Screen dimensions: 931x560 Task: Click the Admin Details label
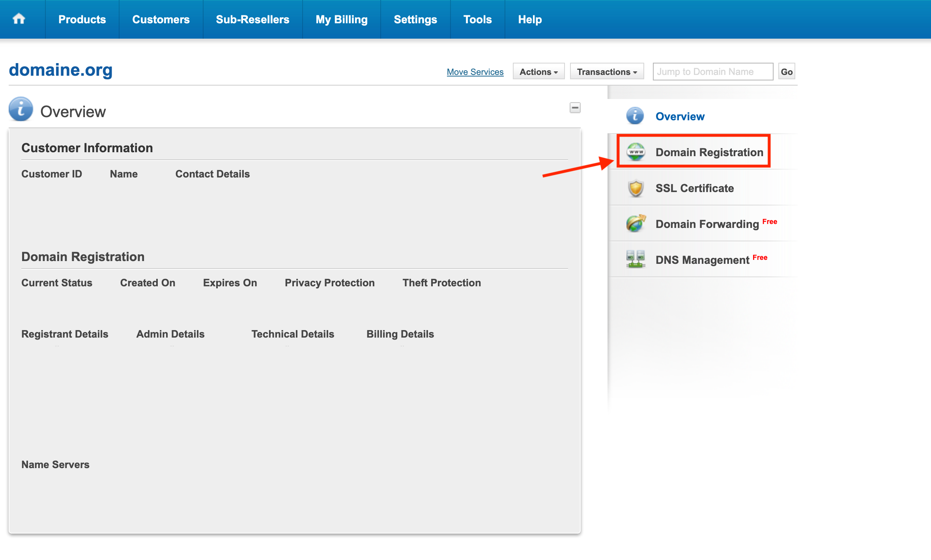[x=170, y=334]
